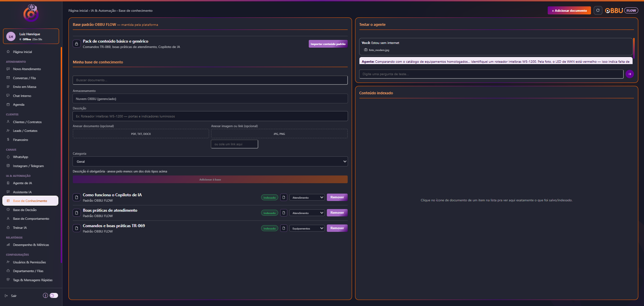Open Departamento / Filas settings

pyautogui.click(x=28, y=271)
